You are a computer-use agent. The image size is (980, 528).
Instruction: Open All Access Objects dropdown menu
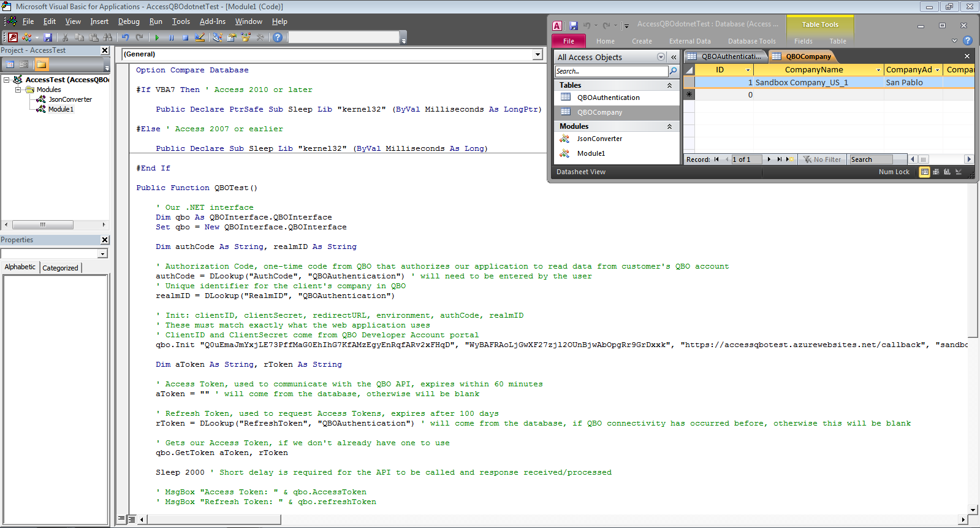pos(661,57)
